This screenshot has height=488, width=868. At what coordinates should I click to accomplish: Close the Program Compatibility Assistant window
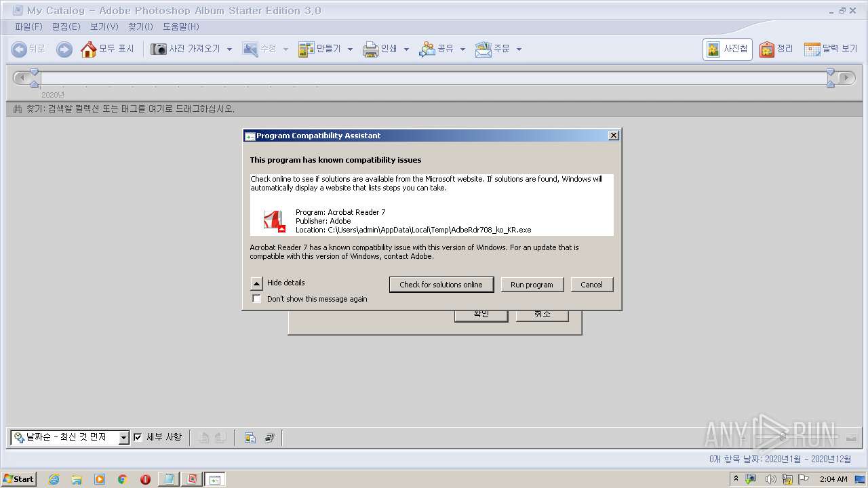tap(614, 136)
